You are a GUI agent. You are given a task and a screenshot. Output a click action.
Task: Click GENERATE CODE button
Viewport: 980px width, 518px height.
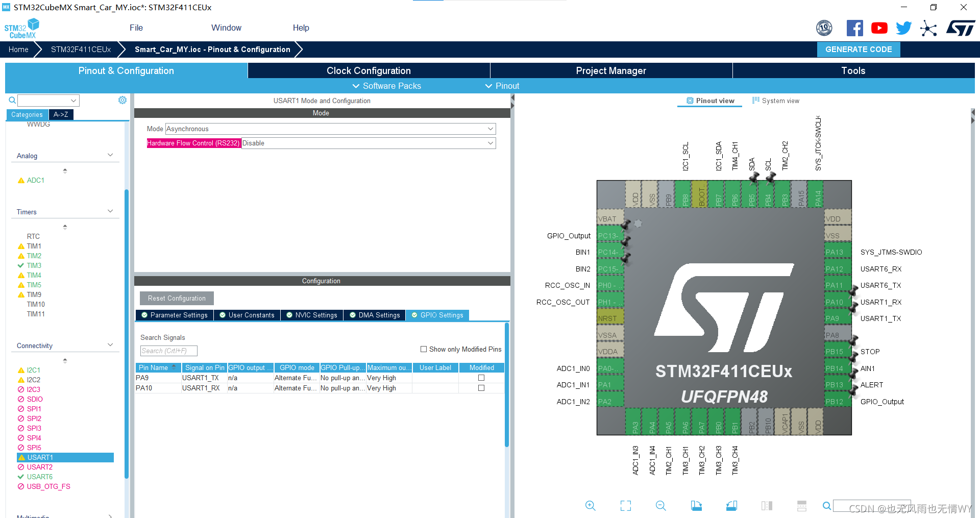[859, 50]
